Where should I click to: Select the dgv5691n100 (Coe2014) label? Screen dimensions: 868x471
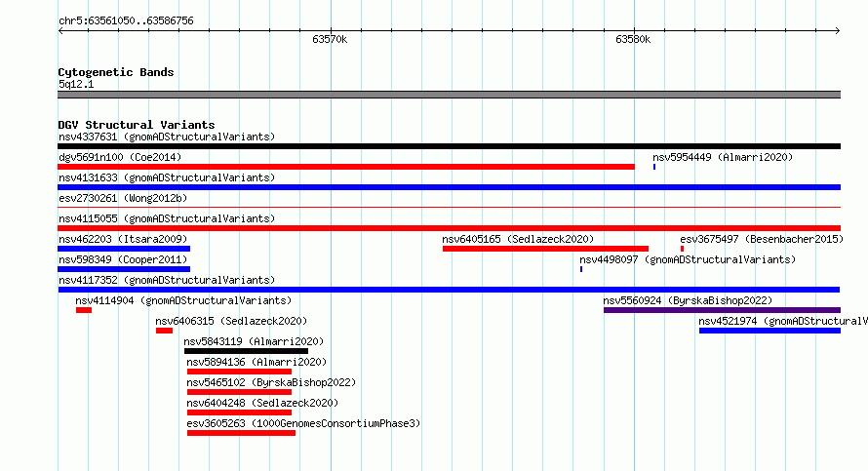point(120,157)
